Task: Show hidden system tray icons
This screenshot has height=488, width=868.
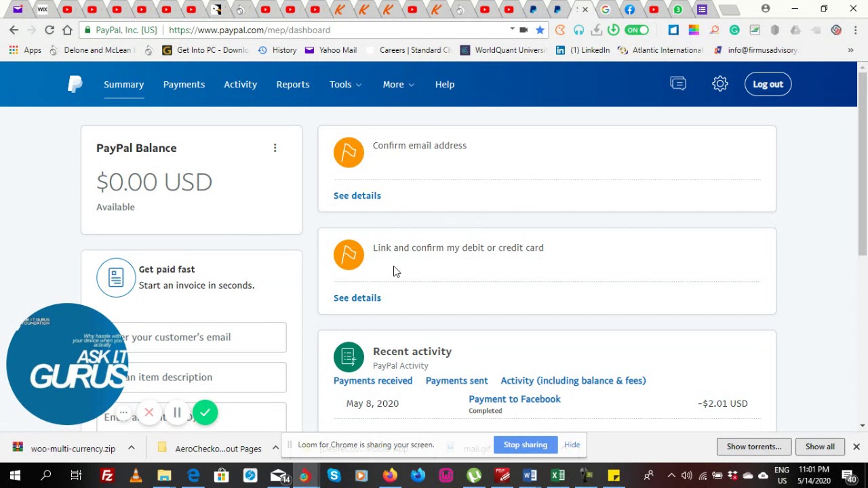Action: (671, 476)
